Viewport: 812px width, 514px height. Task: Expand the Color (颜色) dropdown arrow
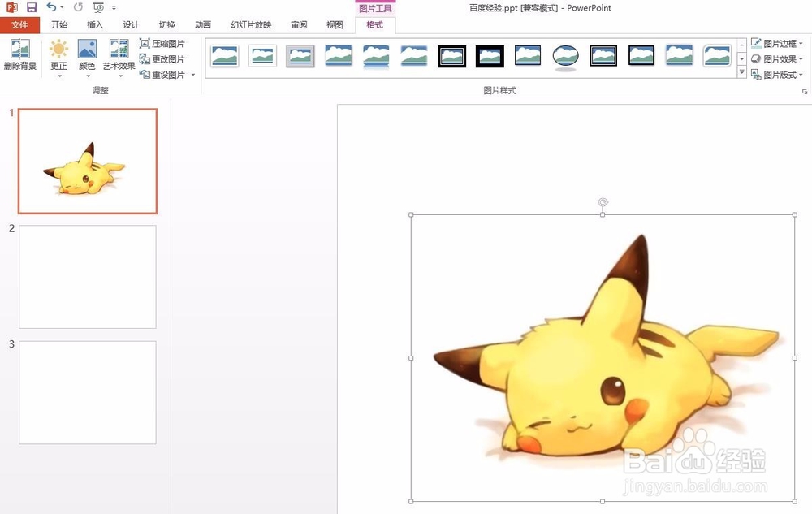coord(88,76)
